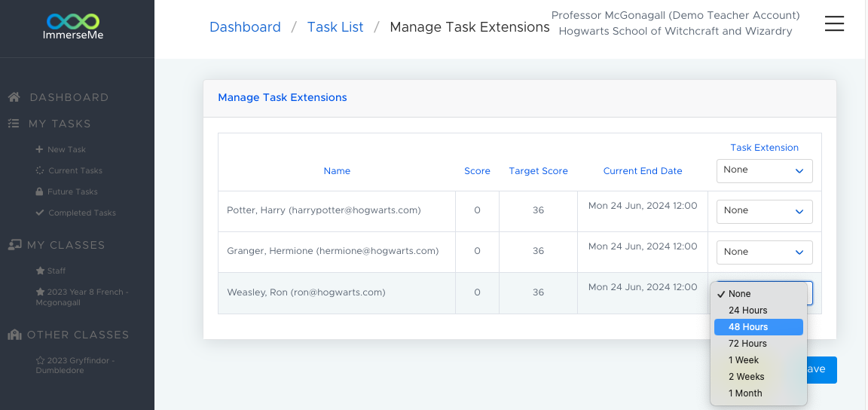868x410 pixels.
Task: Click the spinner icon beside Current Tasks
Action: click(x=39, y=170)
